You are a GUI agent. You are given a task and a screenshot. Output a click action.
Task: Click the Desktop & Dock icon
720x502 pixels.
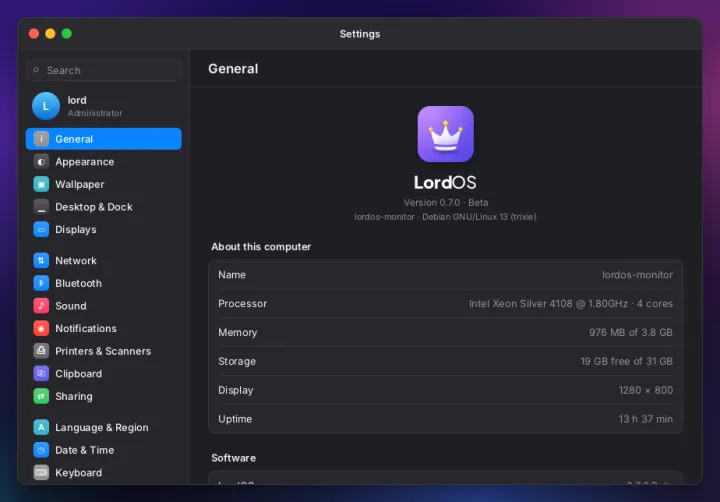click(41, 207)
